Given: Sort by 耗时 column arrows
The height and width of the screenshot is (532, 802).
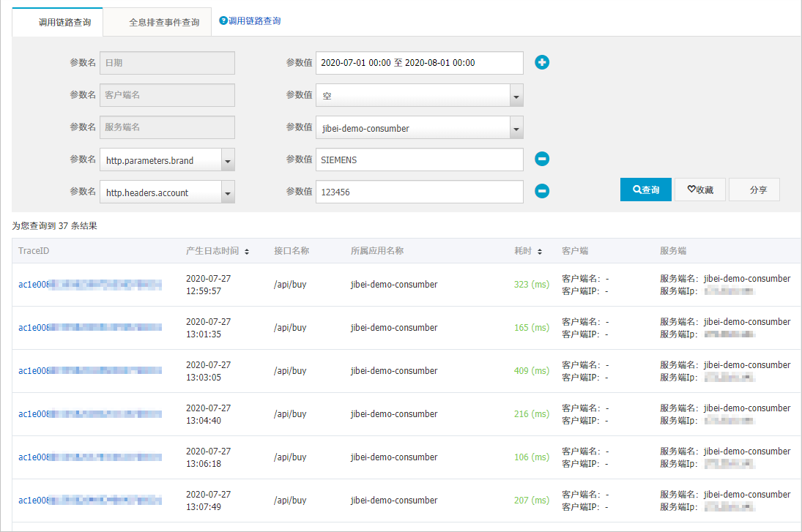Looking at the screenshot, I should pos(540,252).
